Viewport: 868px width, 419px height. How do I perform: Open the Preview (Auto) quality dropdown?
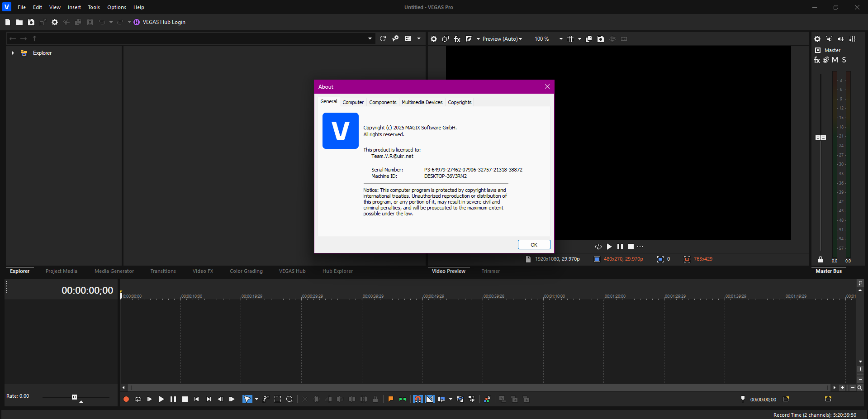pyautogui.click(x=502, y=39)
